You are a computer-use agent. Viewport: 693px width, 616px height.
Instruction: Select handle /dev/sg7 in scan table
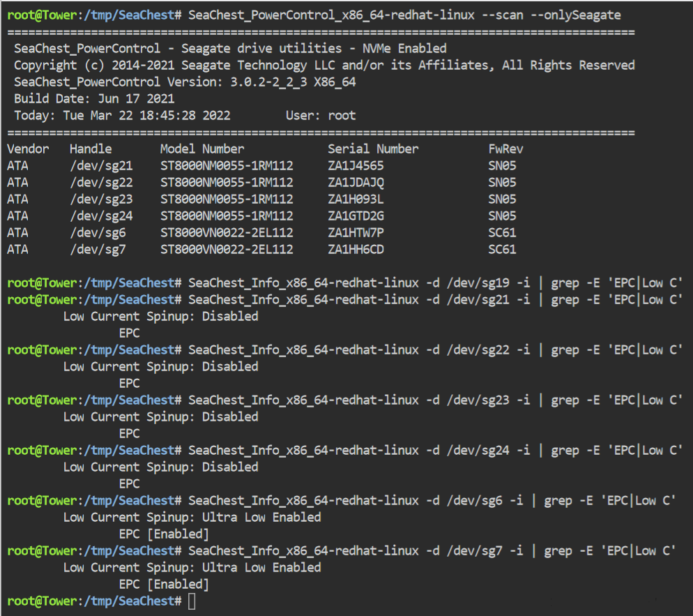pos(98,250)
